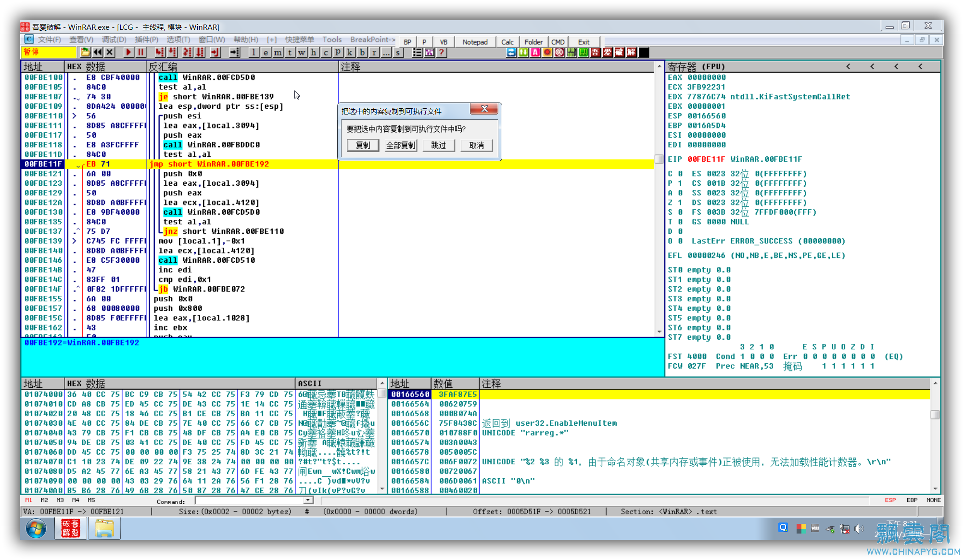The image size is (964, 560).
Task: Click the debugging options list icon
Action: 417,52
